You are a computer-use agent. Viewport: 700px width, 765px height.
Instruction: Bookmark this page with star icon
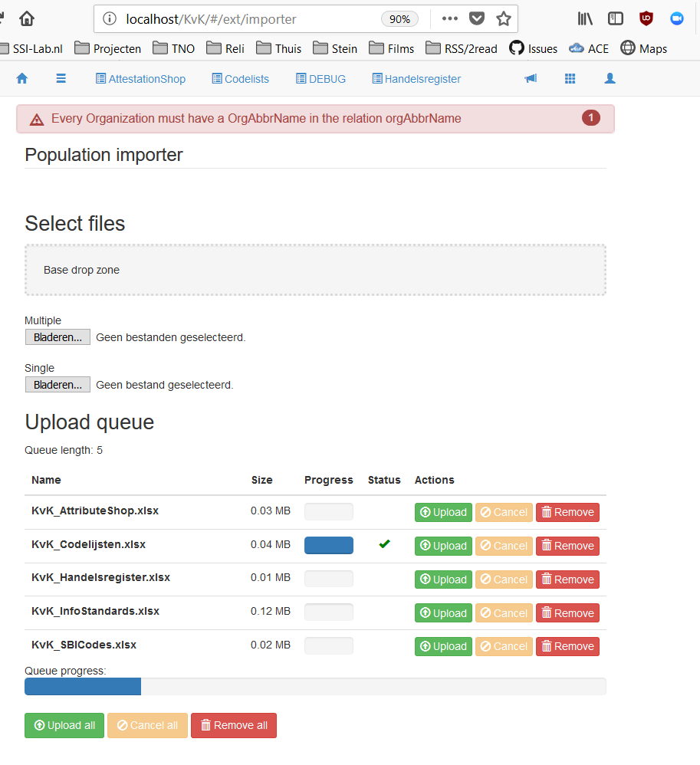503,19
